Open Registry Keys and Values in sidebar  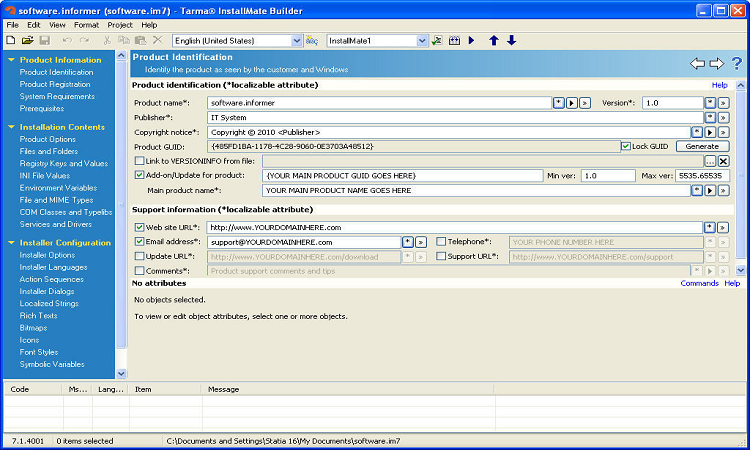[64, 164]
